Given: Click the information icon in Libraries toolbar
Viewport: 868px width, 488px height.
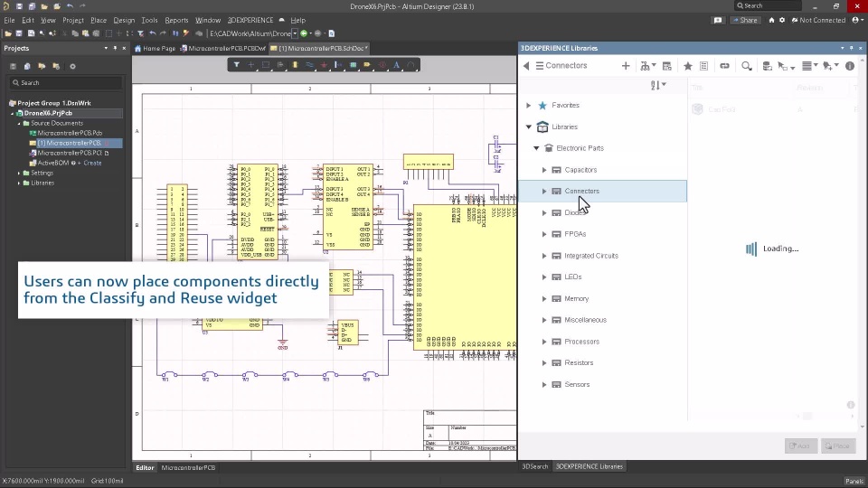Looking at the screenshot, I should click(x=850, y=66).
